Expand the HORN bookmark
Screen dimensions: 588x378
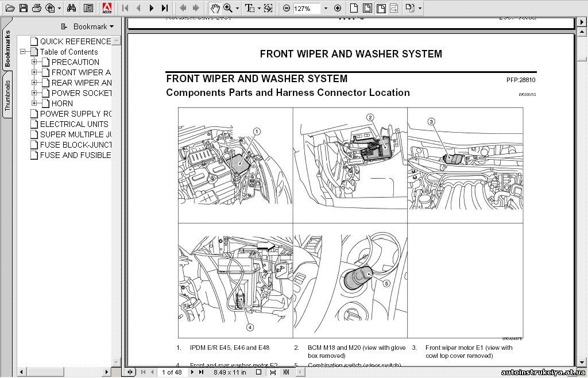(34, 103)
